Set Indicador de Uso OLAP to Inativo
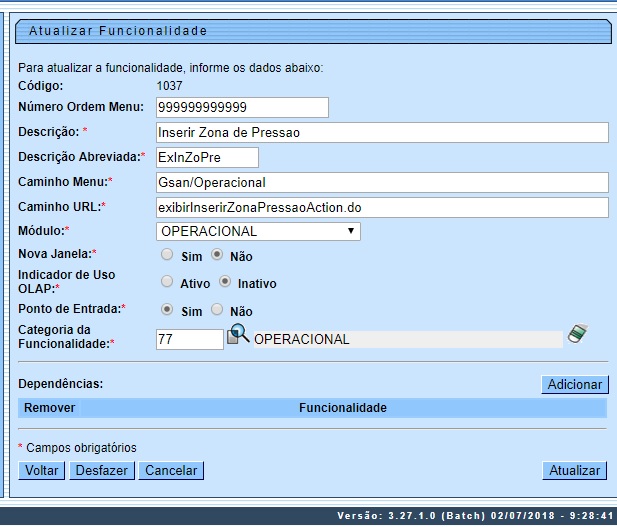The width and height of the screenshot is (617, 527). 225,282
